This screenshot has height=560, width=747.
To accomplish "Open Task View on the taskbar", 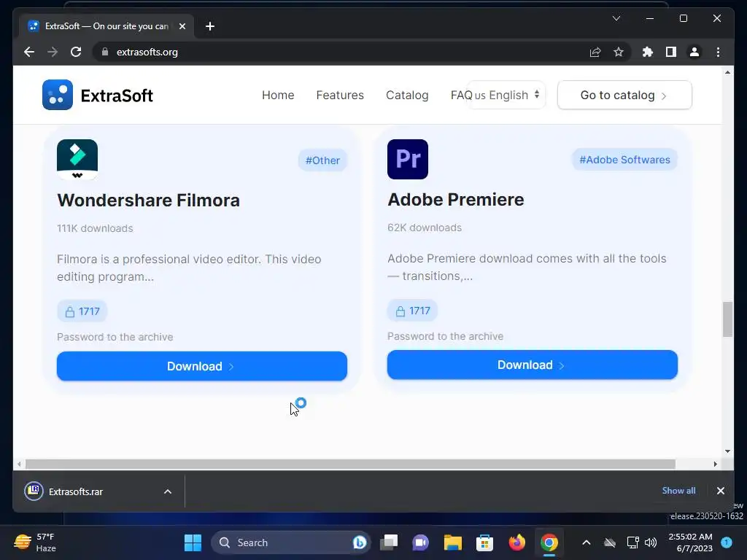I will pos(389,542).
